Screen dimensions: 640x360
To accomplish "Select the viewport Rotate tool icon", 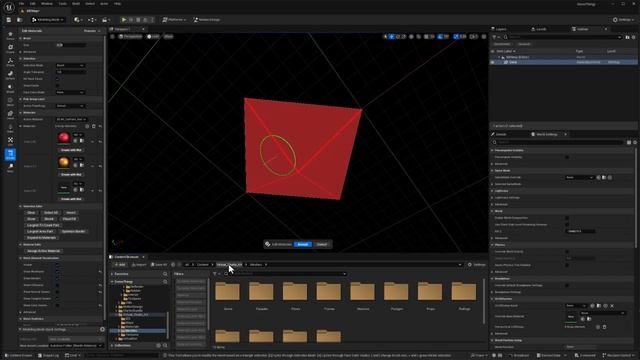I will [x=398, y=37].
